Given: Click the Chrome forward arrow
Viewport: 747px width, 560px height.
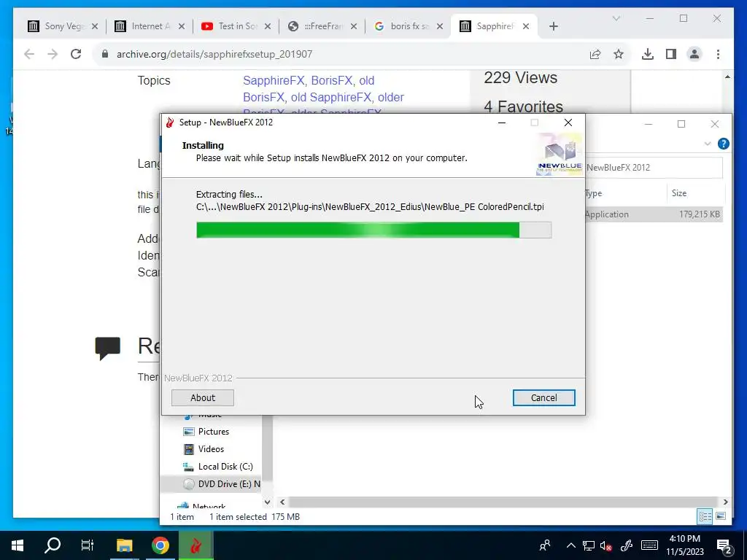Looking at the screenshot, I should [53, 54].
